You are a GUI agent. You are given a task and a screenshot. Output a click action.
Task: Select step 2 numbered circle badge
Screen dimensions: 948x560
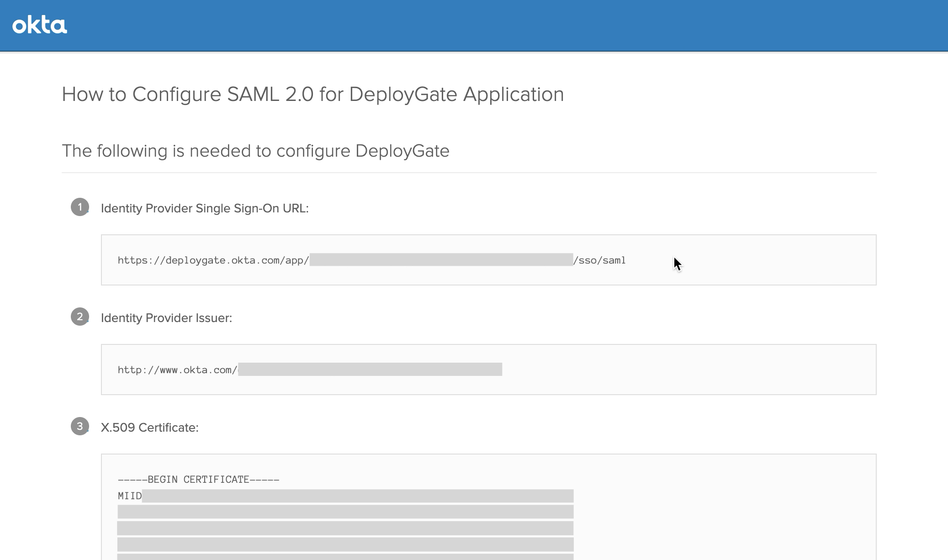[80, 318]
